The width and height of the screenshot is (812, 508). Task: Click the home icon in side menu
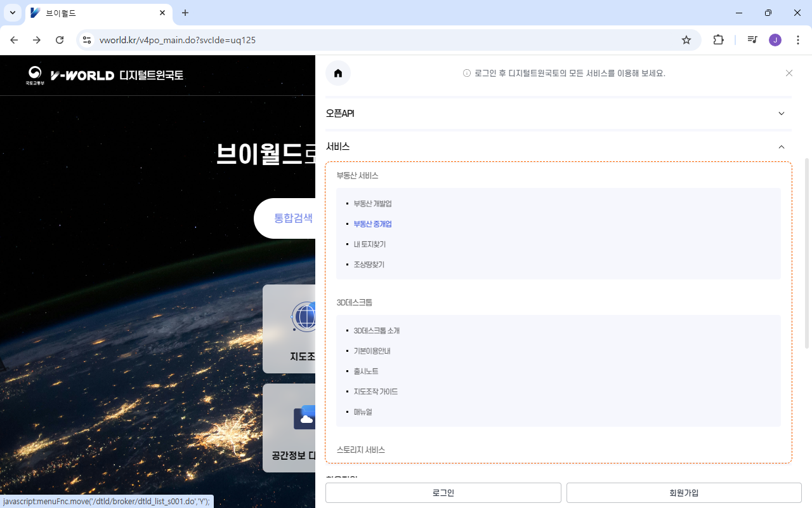(x=338, y=73)
